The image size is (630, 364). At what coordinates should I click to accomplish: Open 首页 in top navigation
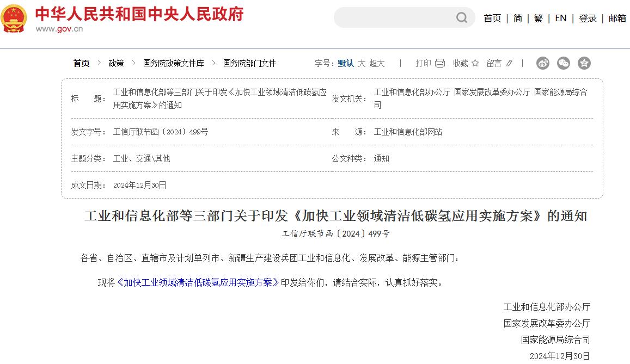(492, 18)
